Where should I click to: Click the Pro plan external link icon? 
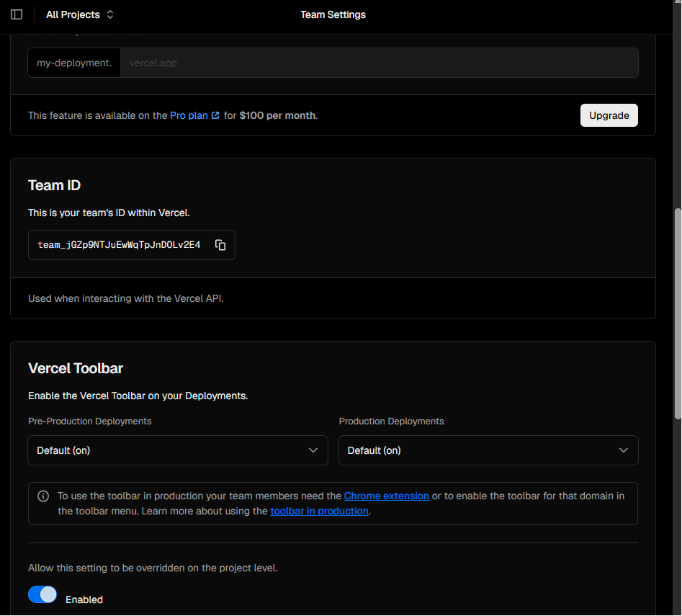215,116
